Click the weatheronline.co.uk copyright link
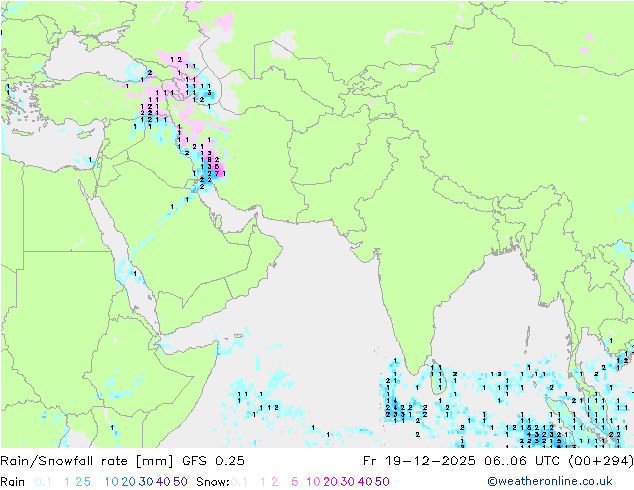 pyautogui.click(x=549, y=481)
